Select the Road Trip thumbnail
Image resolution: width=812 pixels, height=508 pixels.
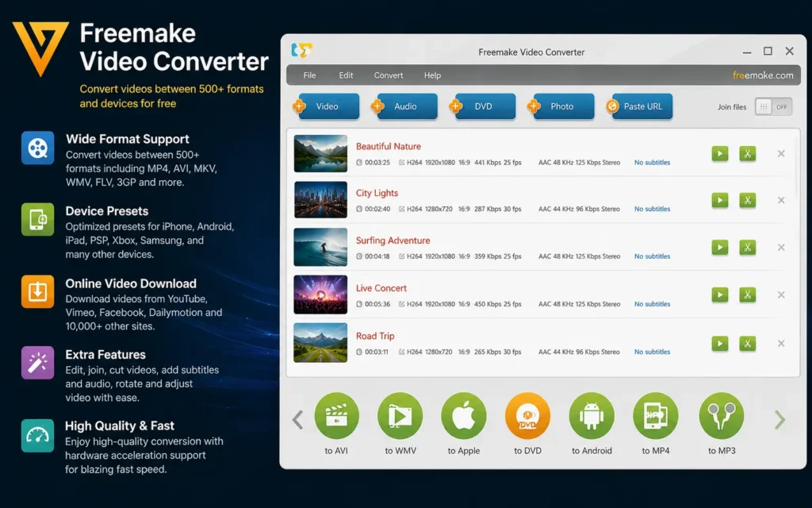pos(320,343)
